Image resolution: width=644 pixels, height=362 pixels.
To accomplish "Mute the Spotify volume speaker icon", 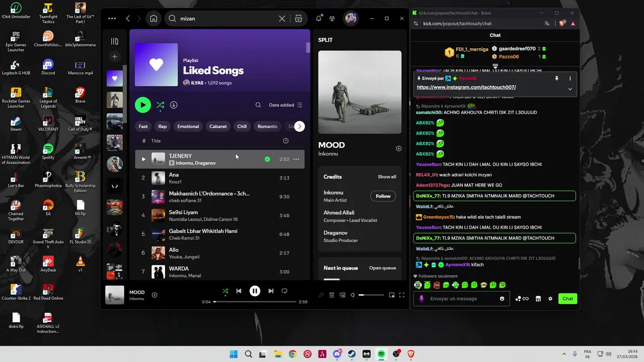I will [353, 295].
